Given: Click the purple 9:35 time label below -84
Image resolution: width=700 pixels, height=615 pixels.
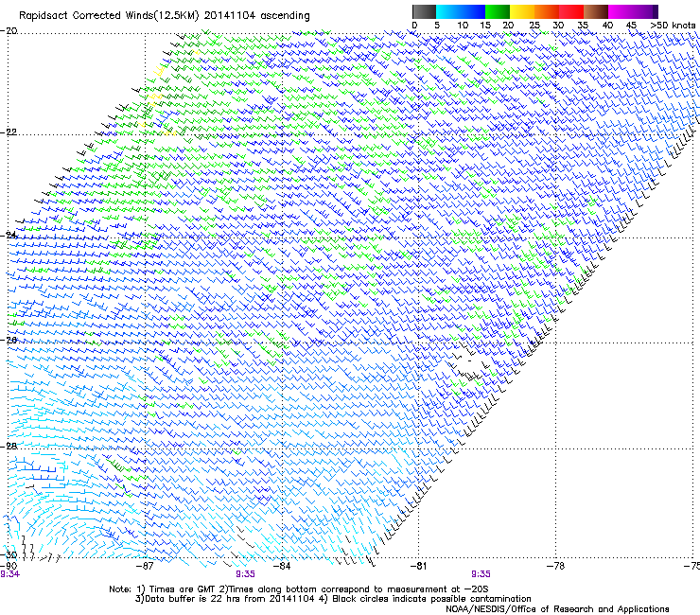Looking at the screenshot, I should (x=245, y=574).
